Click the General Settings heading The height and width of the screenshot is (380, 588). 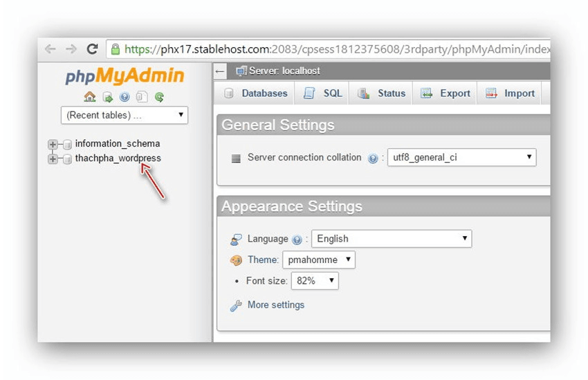(278, 125)
